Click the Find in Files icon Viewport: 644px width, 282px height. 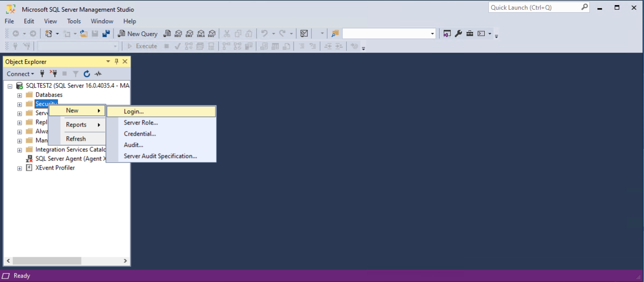coord(335,33)
